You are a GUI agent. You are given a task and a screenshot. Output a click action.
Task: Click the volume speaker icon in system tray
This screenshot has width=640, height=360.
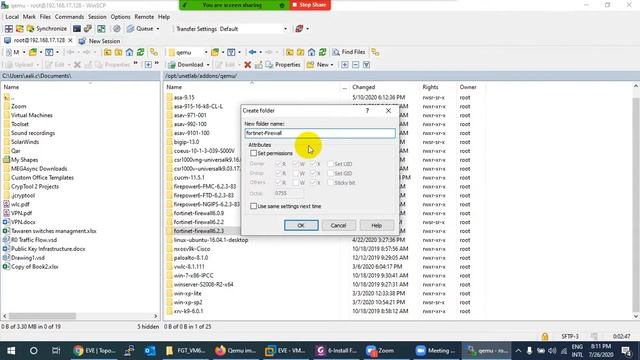click(552, 351)
